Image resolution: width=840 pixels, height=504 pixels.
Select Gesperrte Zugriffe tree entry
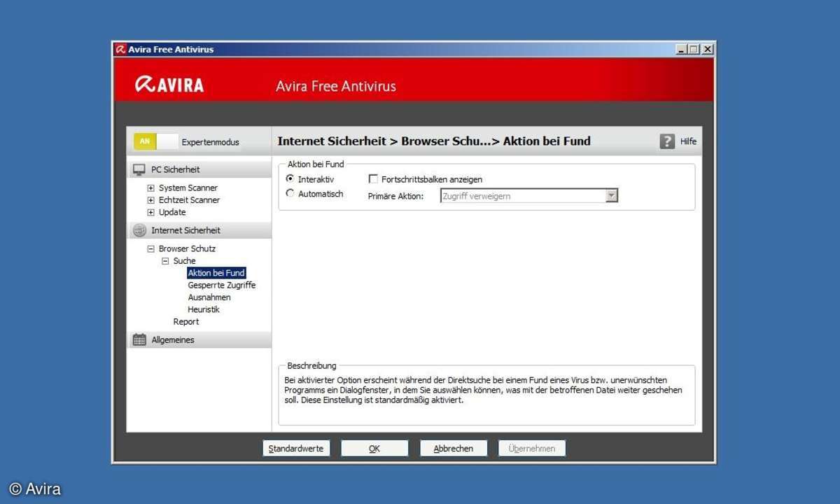point(222,285)
